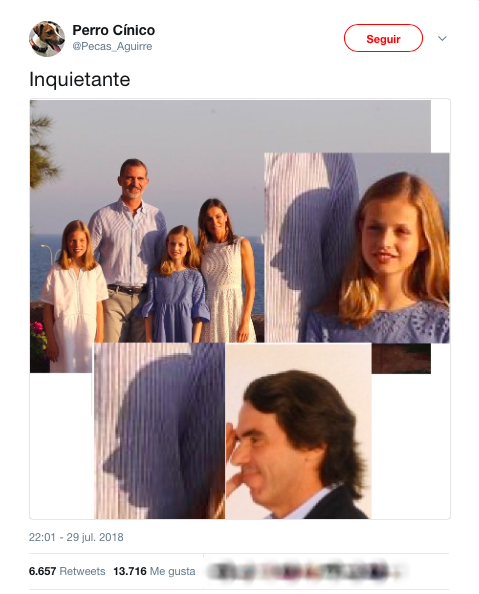This screenshot has height=594, width=479.
Task: Click the tall man in striped shirt
Action: coord(127,250)
